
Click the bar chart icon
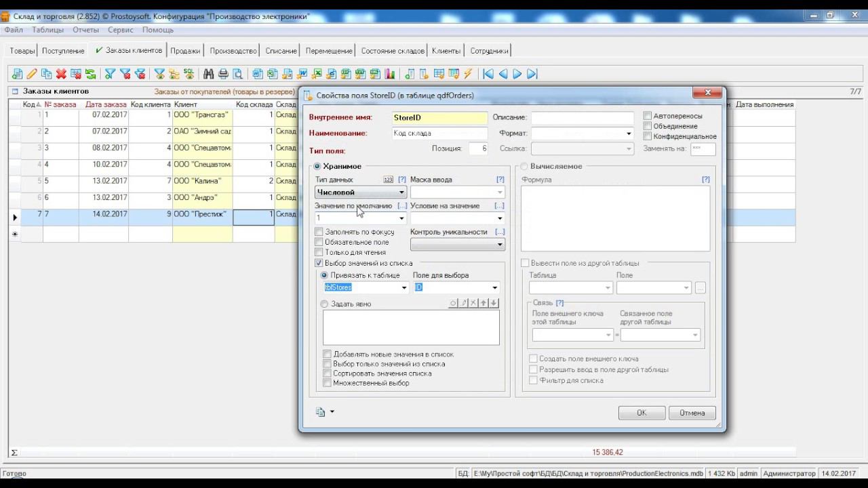click(x=390, y=74)
